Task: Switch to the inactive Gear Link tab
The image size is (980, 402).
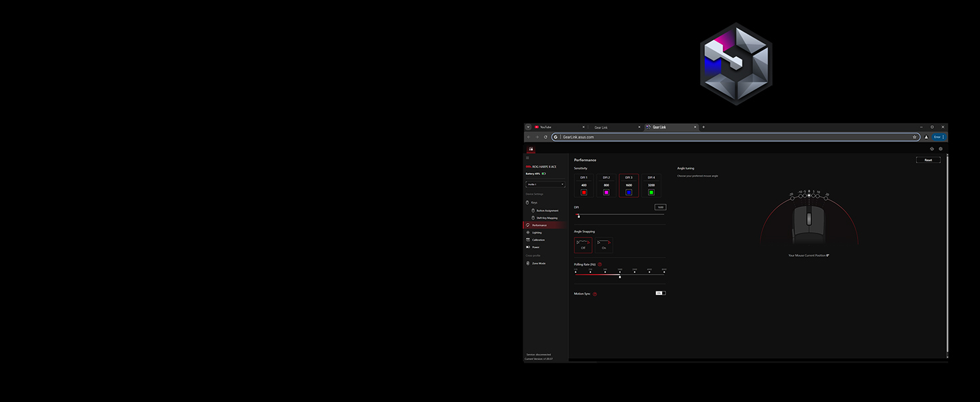Action: (600, 127)
